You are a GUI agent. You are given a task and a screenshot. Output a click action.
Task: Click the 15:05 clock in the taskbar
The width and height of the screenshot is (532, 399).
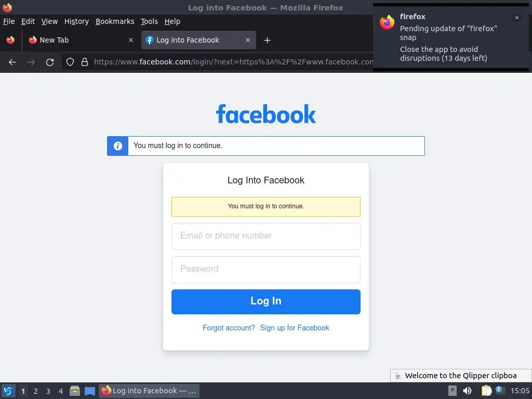(x=520, y=391)
